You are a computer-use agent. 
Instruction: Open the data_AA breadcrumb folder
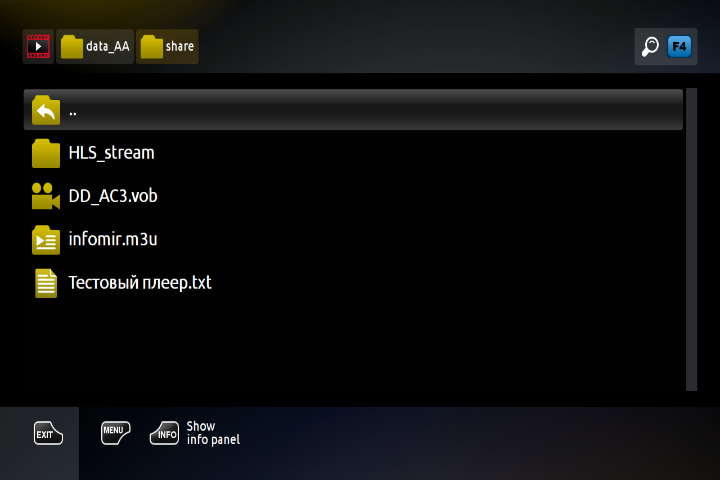point(95,46)
